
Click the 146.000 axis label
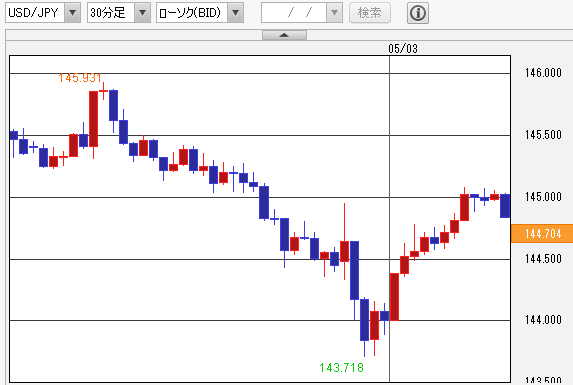(543, 73)
